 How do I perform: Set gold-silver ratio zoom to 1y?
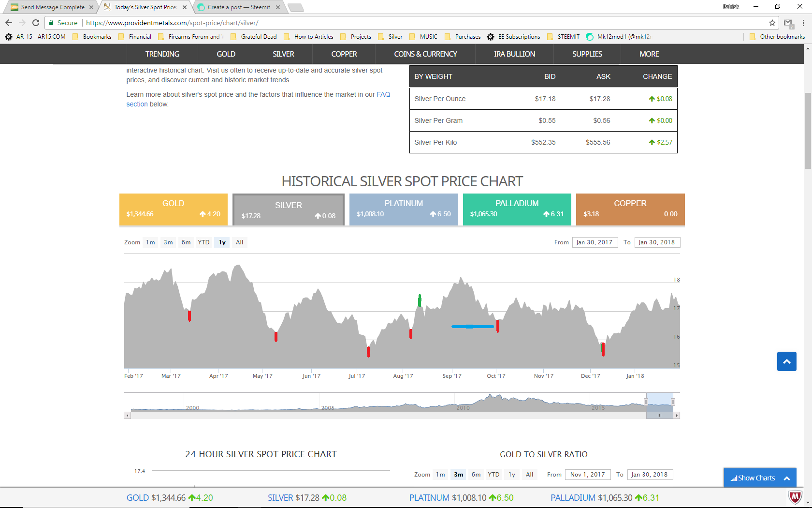(x=512, y=475)
